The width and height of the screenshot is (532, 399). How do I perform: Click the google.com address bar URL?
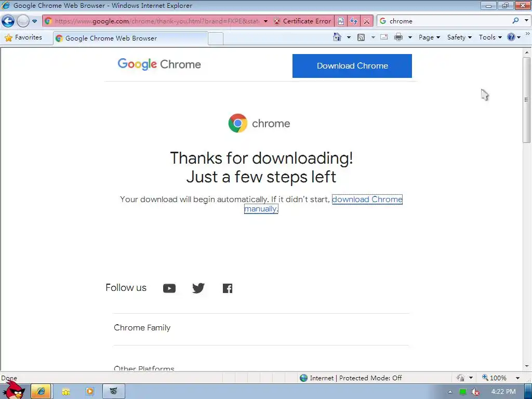coord(157,21)
